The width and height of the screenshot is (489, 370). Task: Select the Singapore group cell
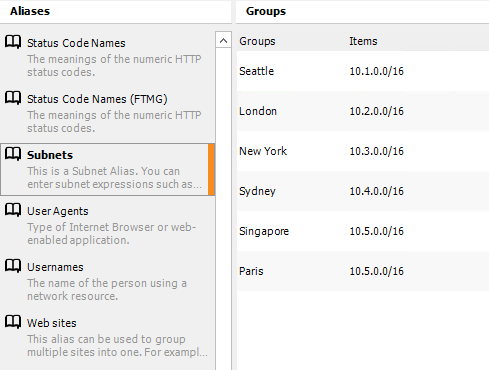[x=264, y=231]
